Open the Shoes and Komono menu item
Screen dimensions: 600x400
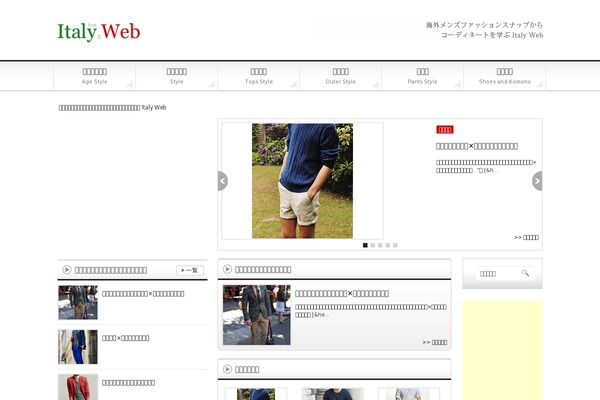pyautogui.click(x=504, y=76)
